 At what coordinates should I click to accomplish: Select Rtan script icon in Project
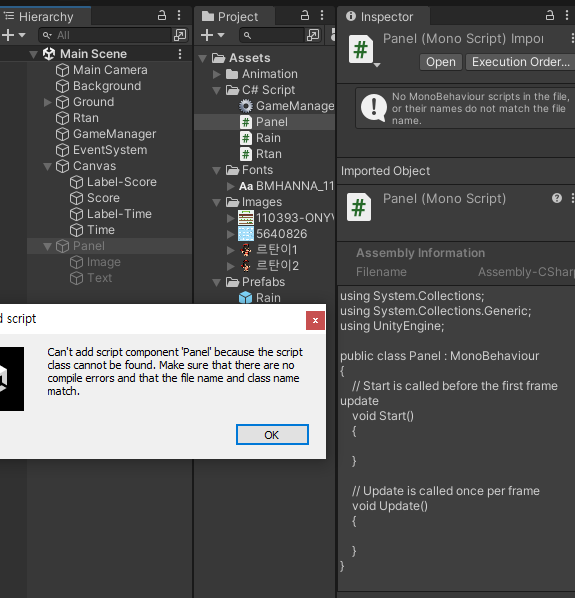(x=246, y=154)
